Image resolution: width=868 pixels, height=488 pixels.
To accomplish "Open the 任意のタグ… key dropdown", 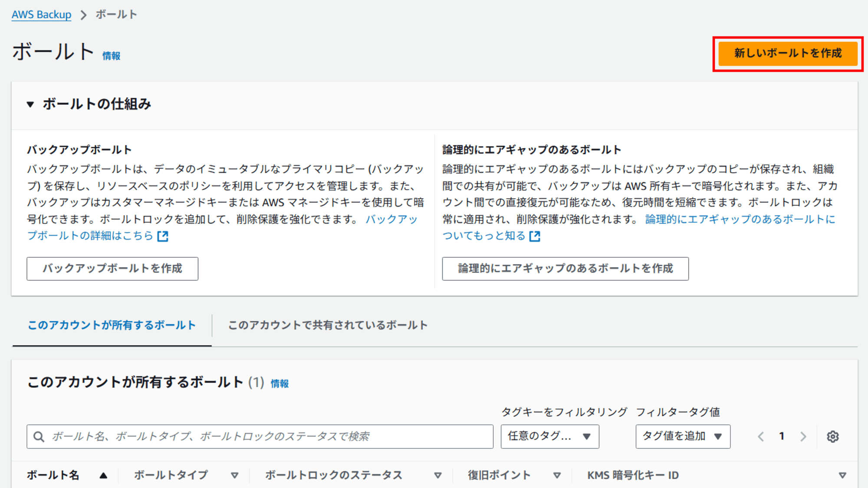I will click(550, 436).
